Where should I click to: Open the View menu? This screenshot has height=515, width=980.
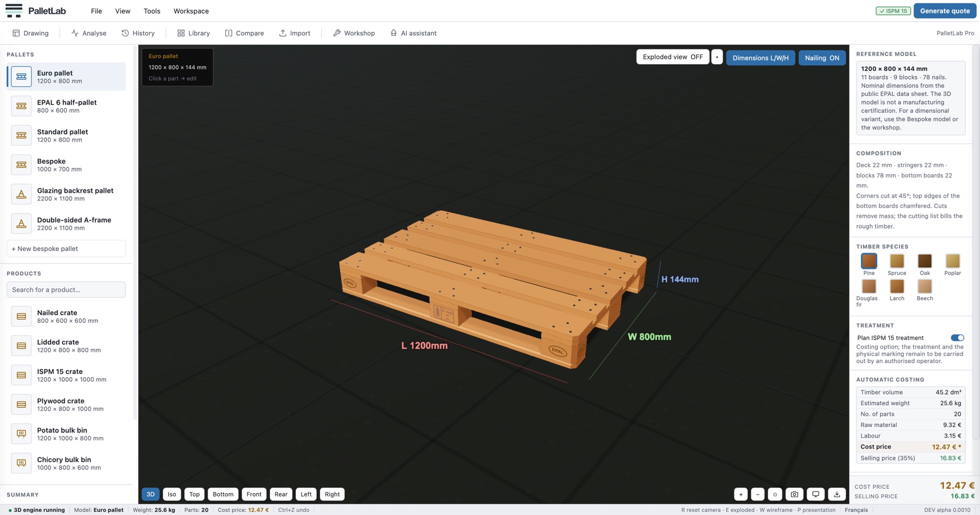tap(122, 11)
